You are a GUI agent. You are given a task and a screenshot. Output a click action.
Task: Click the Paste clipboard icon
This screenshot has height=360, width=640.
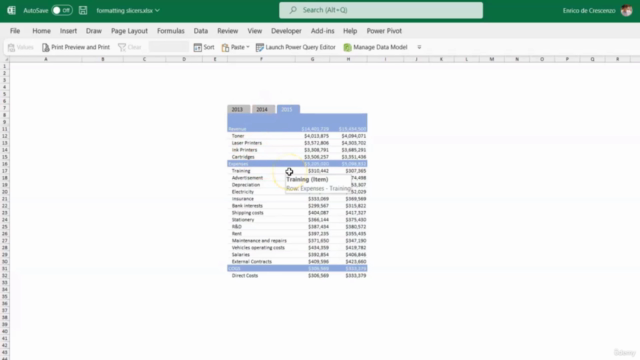pos(225,47)
